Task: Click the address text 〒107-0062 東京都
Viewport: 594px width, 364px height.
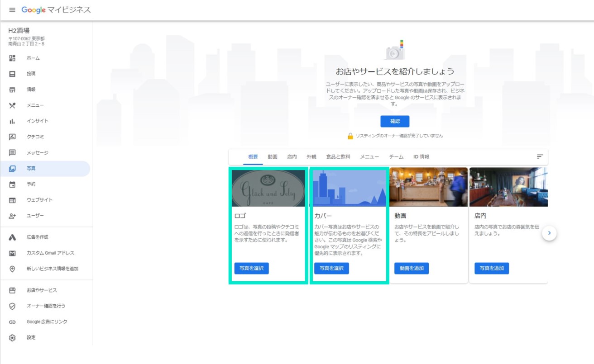Action: pos(26,39)
